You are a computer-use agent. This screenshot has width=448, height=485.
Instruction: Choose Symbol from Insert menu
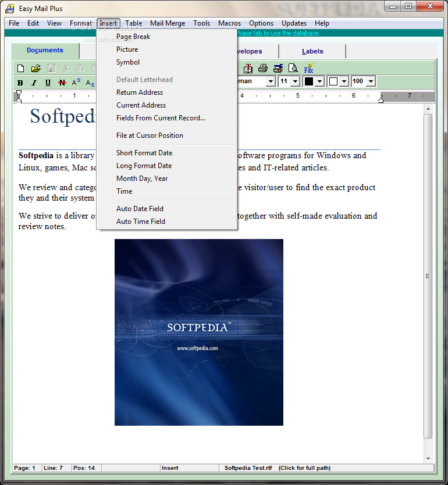[167, 62]
